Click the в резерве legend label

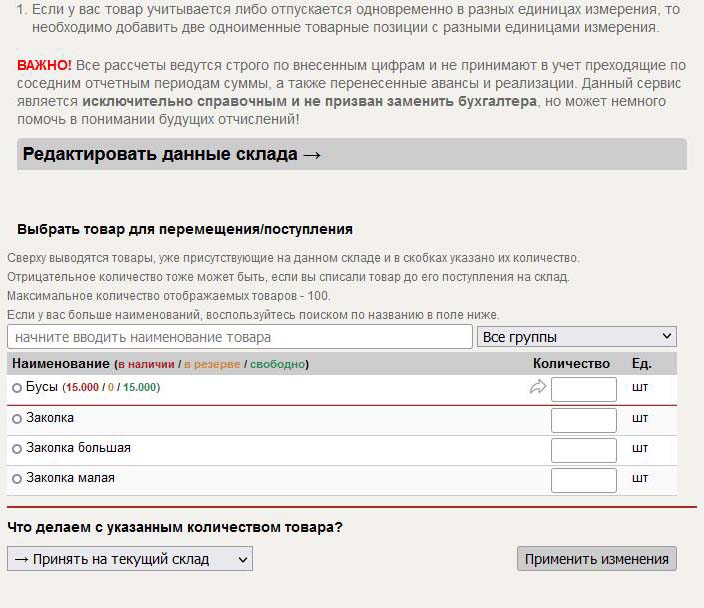(212, 364)
